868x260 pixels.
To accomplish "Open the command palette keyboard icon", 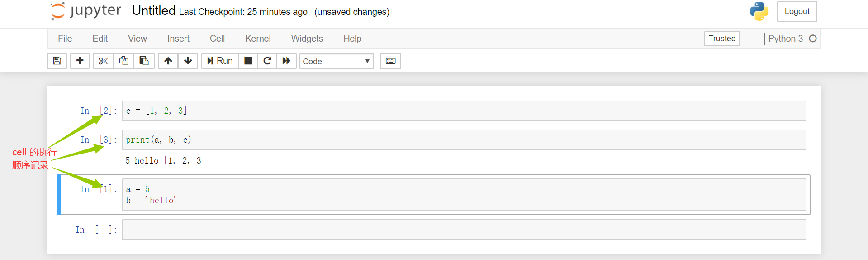I will coord(391,61).
